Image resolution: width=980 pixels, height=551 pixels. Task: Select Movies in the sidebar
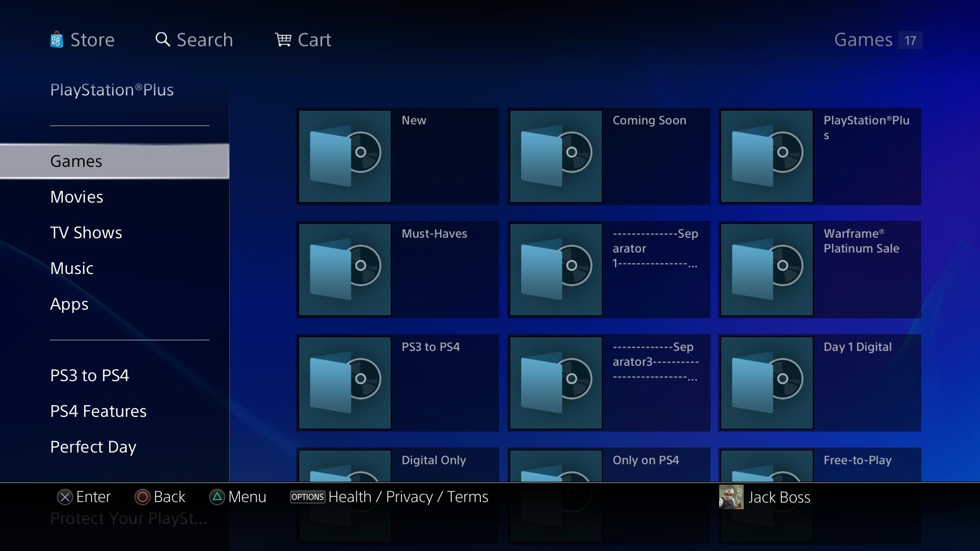[77, 197]
